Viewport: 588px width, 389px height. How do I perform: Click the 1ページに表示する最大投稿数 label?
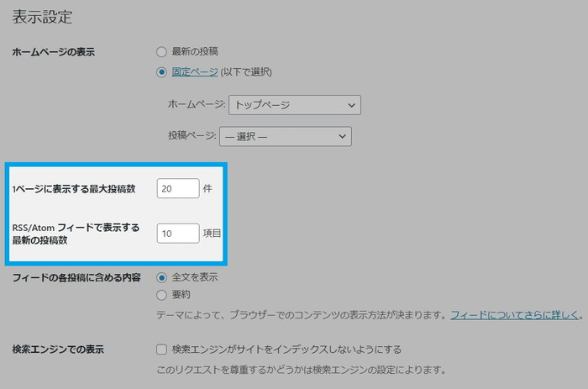click(x=74, y=189)
